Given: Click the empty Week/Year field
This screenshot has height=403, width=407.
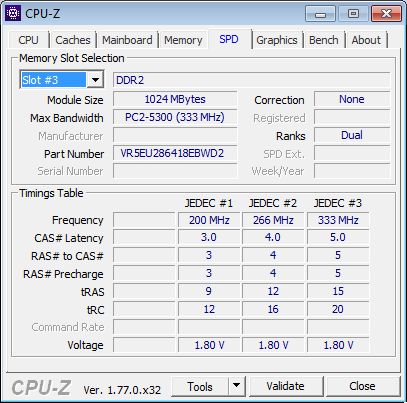Looking at the screenshot, I should tap(352, 171).
